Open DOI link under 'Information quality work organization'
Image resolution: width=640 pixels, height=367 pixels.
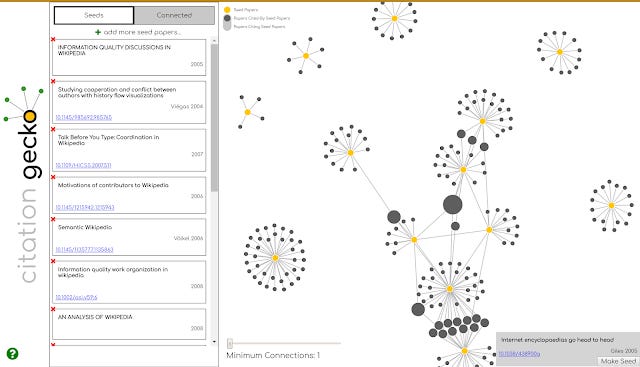[76, 297]
